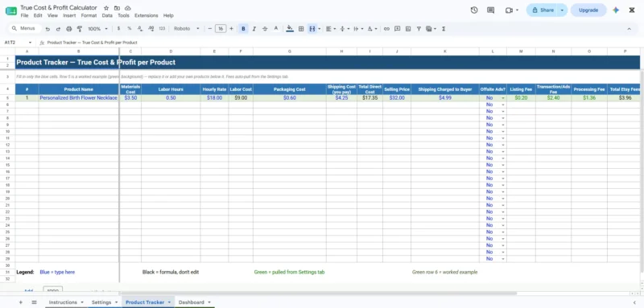
Task: Open version history clock icon
Action: tap(474, 10)
